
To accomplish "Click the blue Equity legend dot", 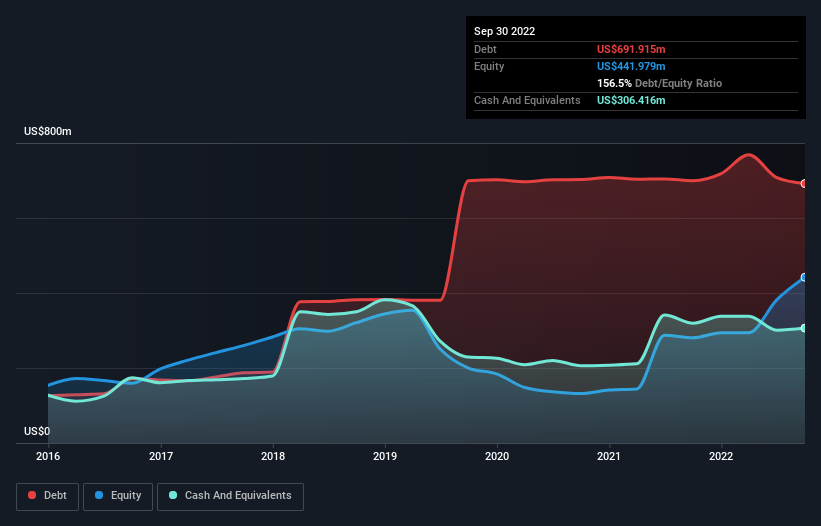I will [x=99, y=495].
